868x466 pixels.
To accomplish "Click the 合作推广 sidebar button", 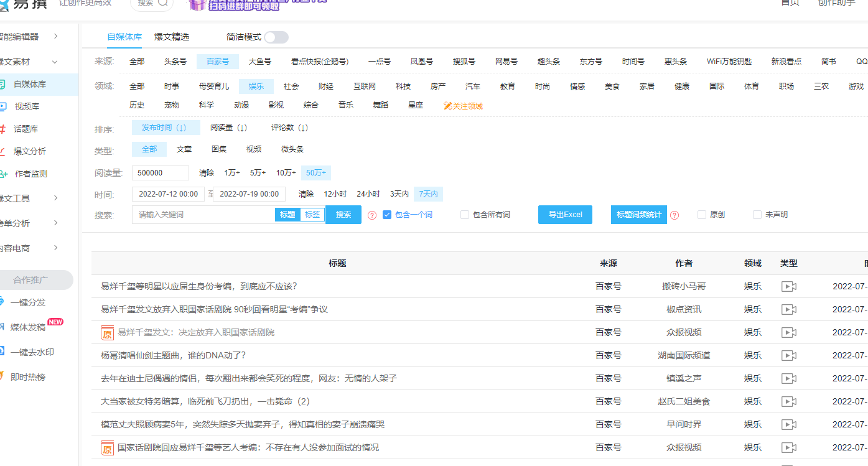I will [36, 280].
